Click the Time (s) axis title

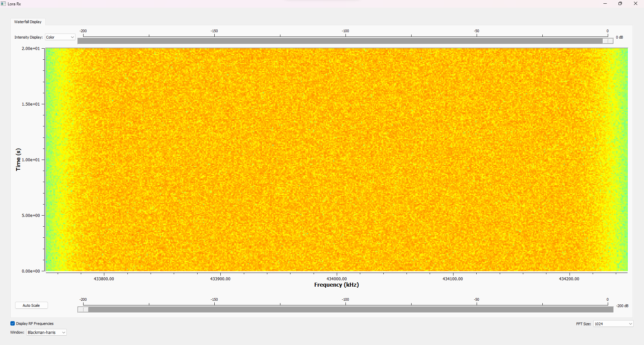18,160
